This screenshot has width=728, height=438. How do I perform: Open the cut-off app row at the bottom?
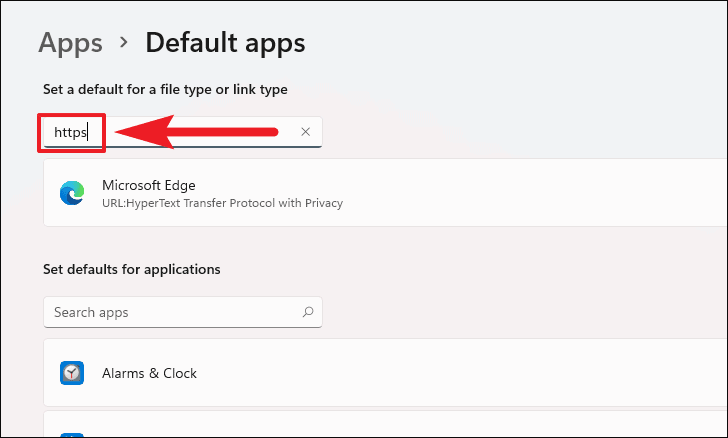pos(385,425)
